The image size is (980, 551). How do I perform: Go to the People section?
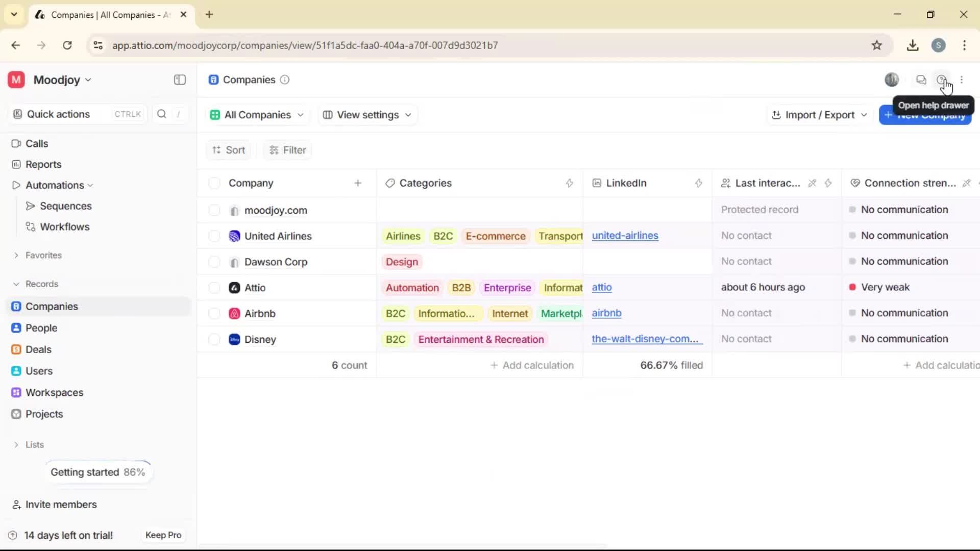pos(41,328)
